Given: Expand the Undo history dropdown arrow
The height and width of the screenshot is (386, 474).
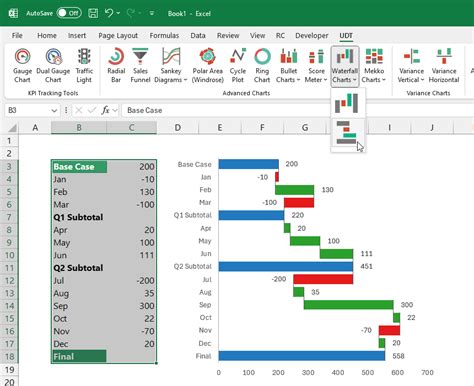Looking at the screenshot, I should [118, 13].
